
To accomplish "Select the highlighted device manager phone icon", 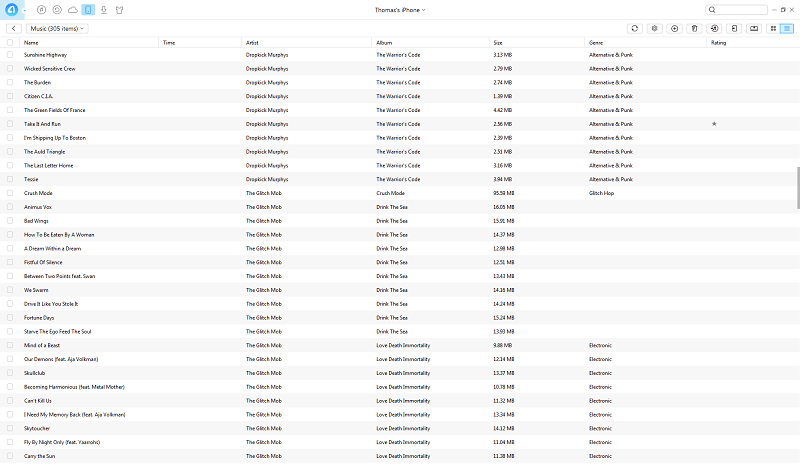I will coord(88,10).
